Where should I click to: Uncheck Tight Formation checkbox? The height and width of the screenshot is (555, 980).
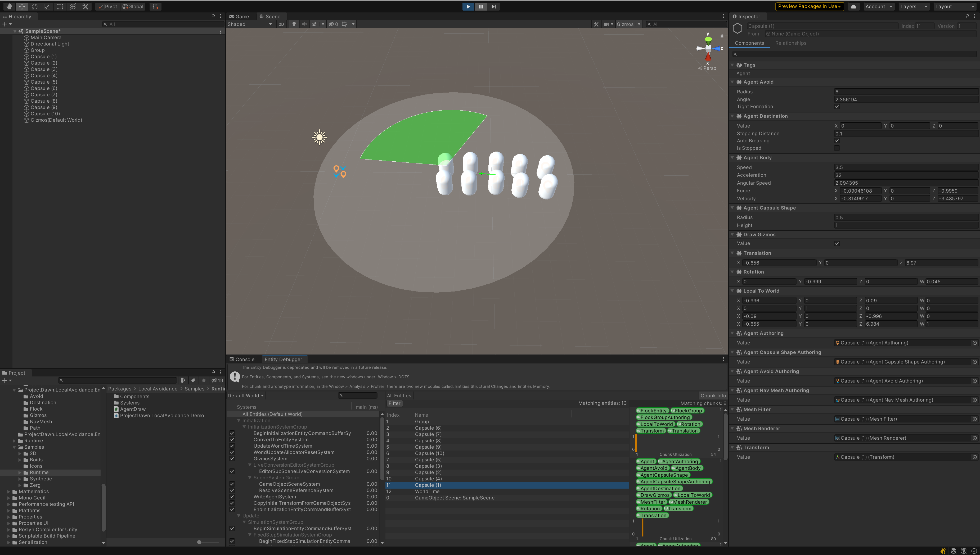pos(837,107)
